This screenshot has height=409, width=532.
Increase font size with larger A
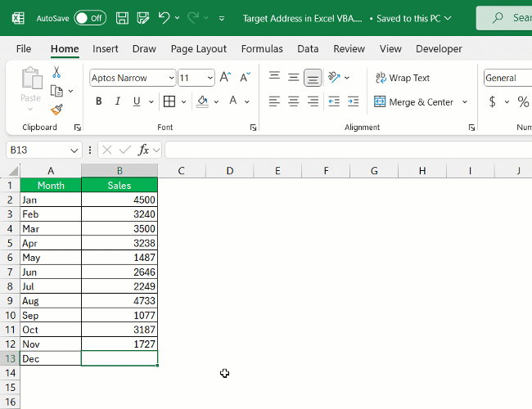(x=225, y=78)
